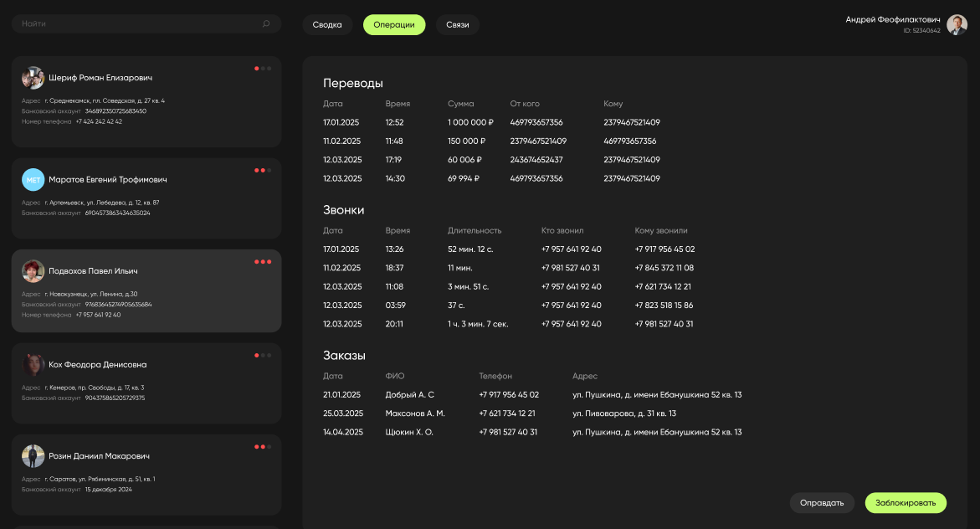
Task: Click the 1 000 000 ₽ transfer row
Action: click(470, 122)
